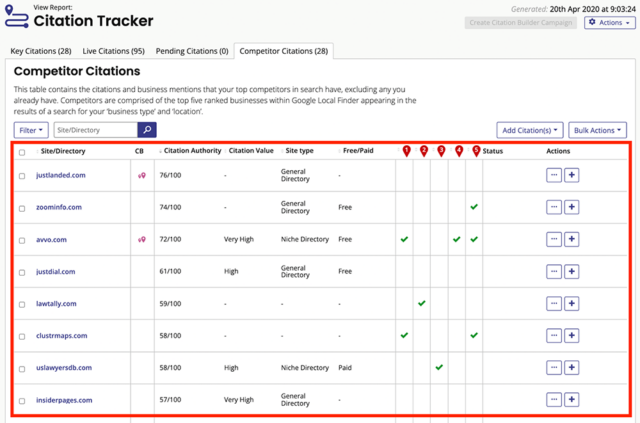Click into the Site/Directory search field

pyautogui.click(x=96, y=130)
